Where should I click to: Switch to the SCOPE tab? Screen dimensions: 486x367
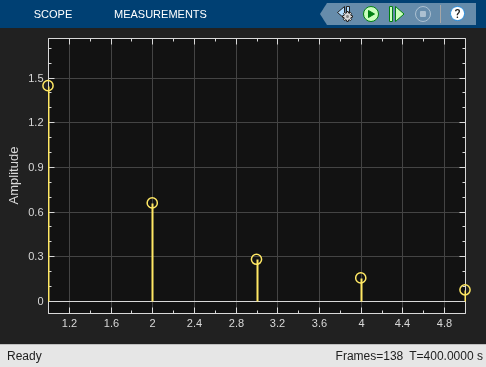pos(53,14)
